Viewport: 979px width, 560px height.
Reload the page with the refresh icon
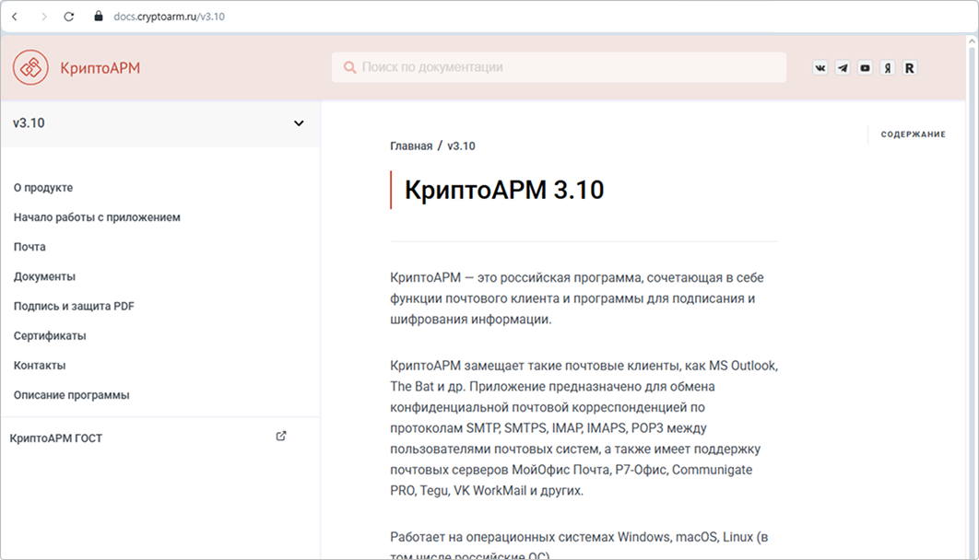tap(69, 17)
